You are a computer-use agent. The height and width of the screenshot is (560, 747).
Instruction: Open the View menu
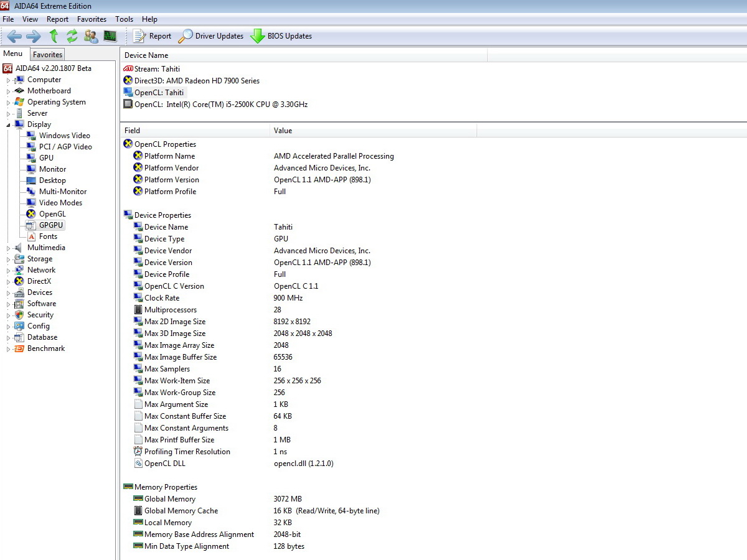(x=30, y=19)
